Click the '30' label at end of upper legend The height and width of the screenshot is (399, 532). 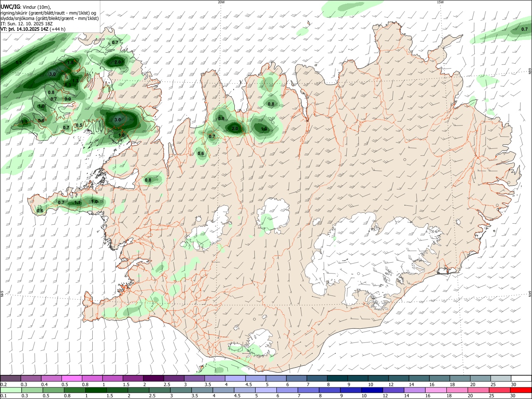click(514, 384)
